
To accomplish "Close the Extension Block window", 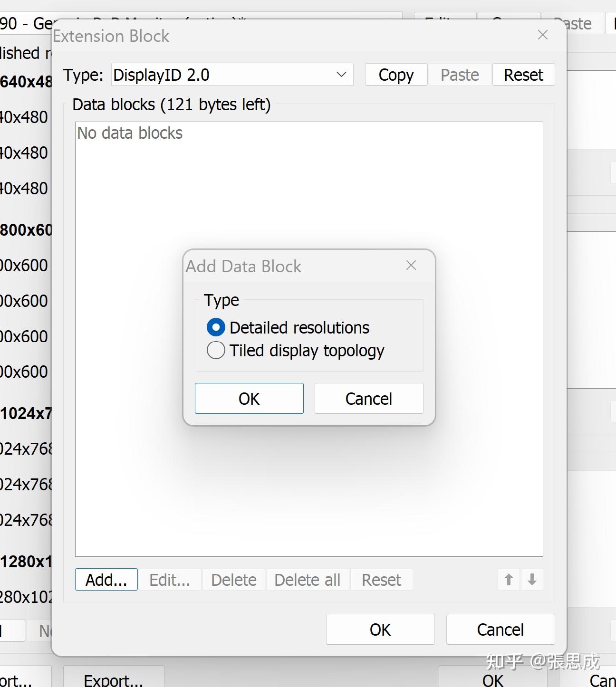I will coord(542,35).
